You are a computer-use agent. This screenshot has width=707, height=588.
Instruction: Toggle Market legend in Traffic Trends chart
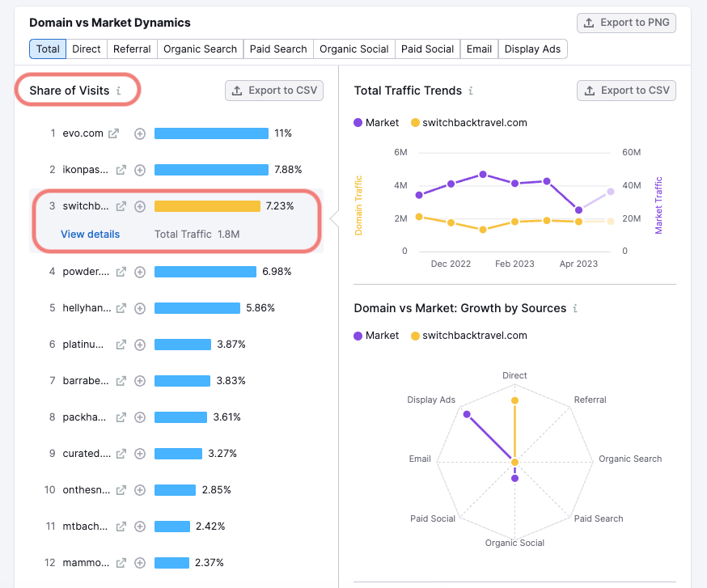pos(376,123)
